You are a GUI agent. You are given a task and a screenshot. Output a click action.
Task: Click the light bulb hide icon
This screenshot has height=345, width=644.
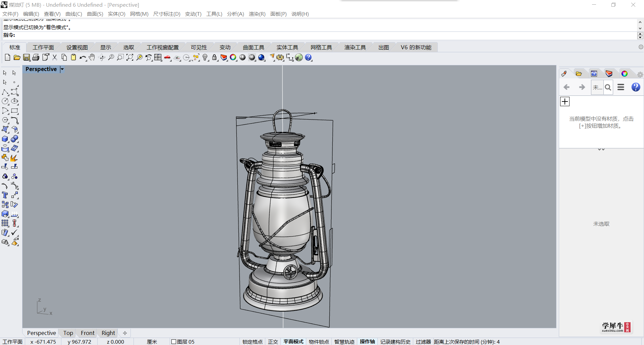[205, 58]
